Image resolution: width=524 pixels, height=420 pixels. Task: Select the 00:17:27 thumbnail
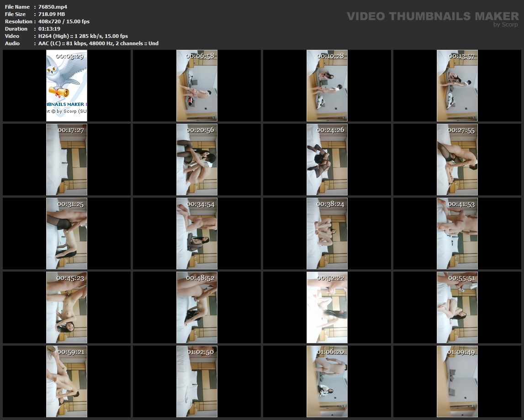67,159
